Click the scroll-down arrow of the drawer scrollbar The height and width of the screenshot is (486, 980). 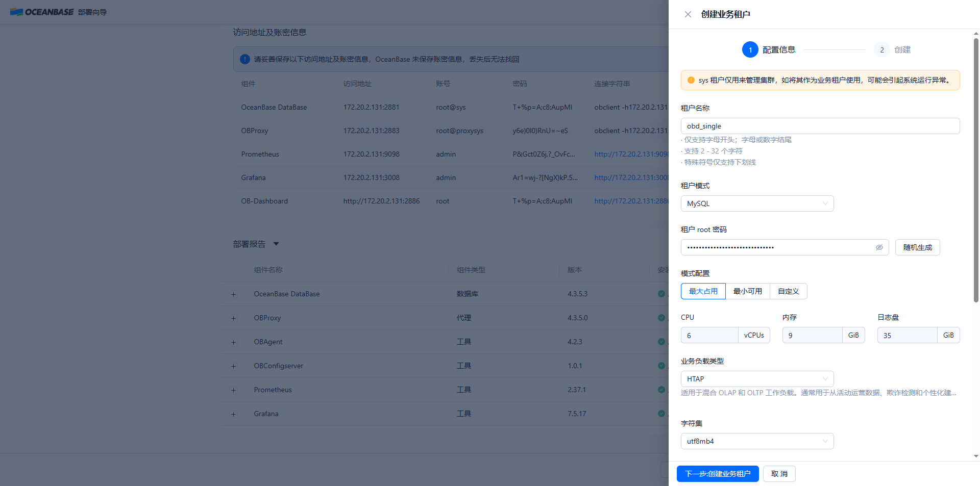(x=976, y=456)
